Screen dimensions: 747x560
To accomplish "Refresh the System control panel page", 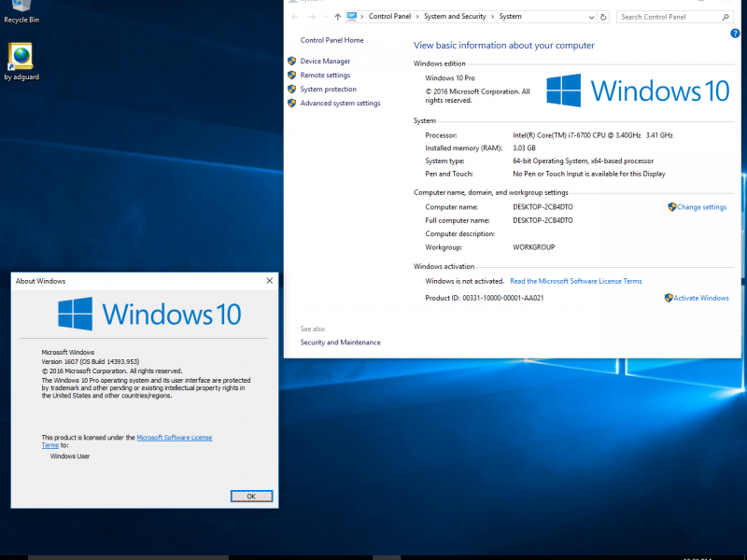I will click(x=603, y=17).
